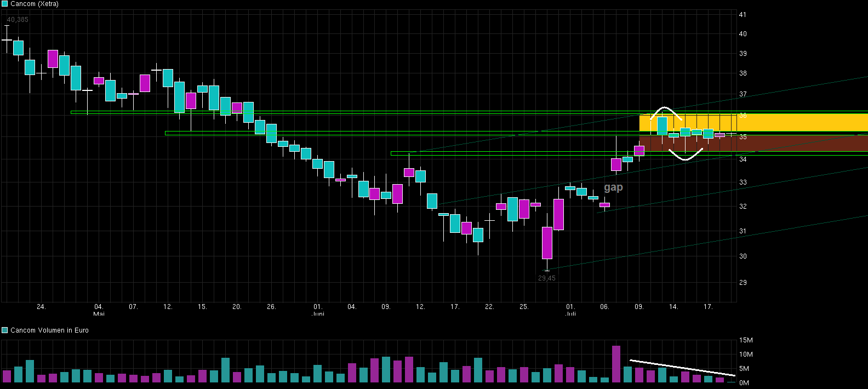Click the 'gap' annotation text

tap(613, 187)
